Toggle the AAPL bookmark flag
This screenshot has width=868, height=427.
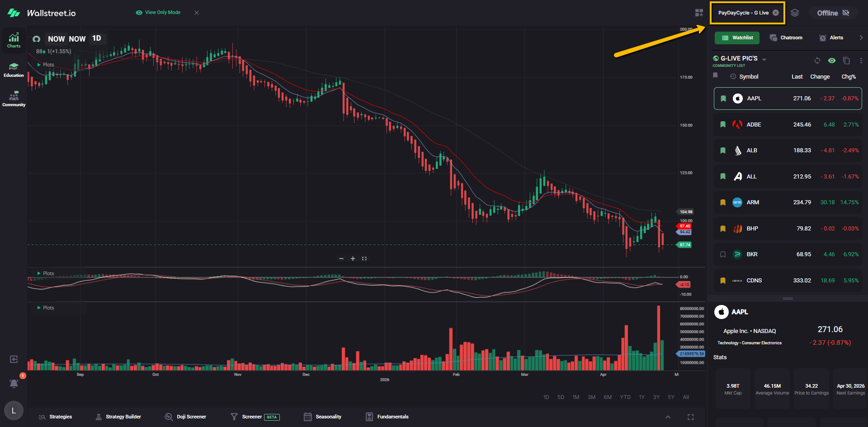coord(723,99)
